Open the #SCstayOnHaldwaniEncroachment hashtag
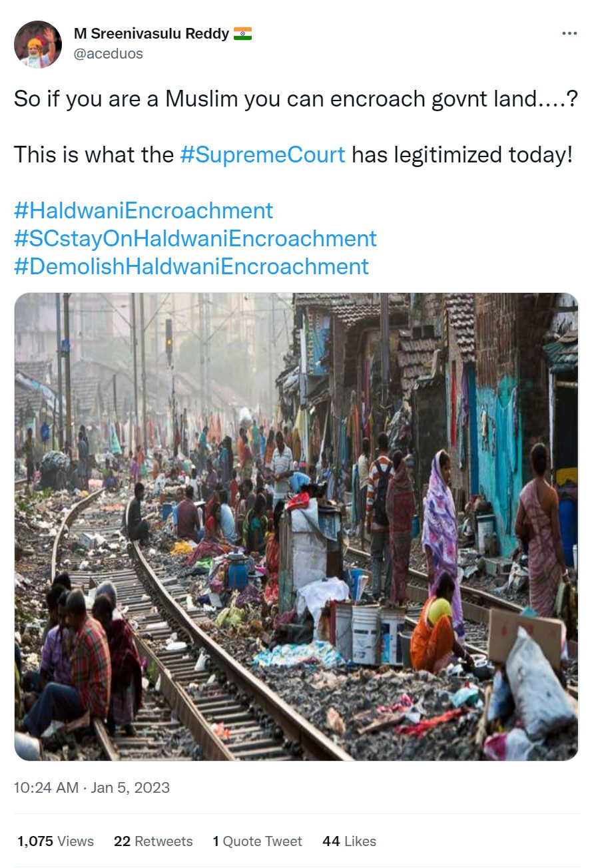This screenshot has width=592, height=868. (195, 238)
